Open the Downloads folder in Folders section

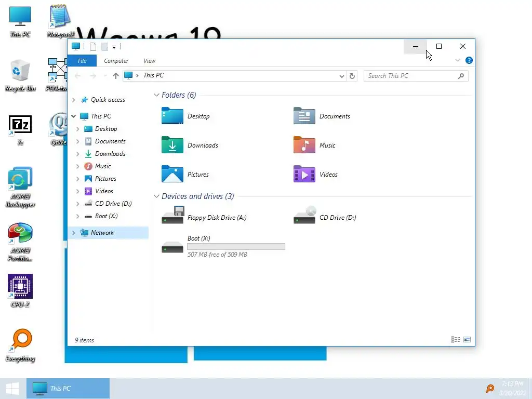click(x=190, y=145)
